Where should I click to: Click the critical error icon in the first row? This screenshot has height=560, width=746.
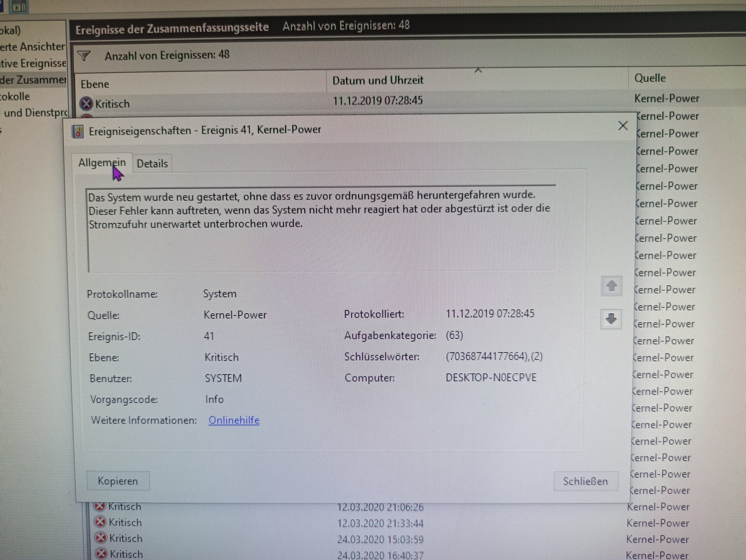(86, 103)
